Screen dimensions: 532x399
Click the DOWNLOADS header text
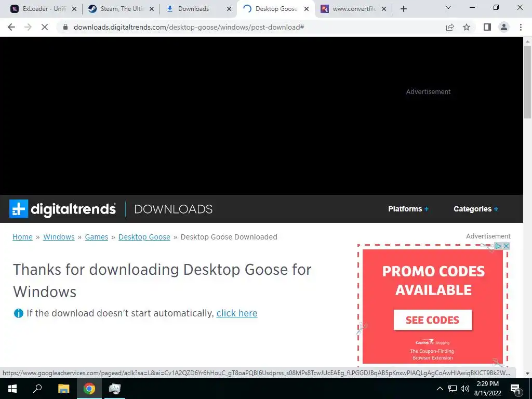[174, 209]
